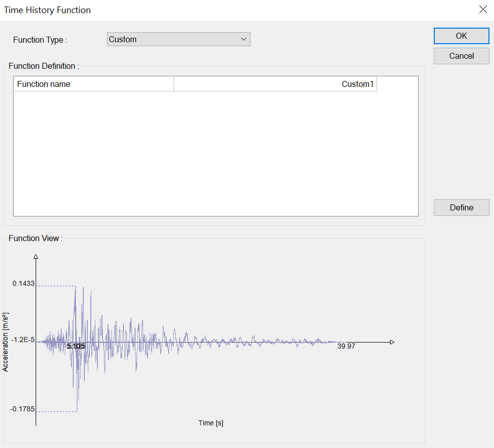This screenshot has height=448, width=494.
Task: Select the Function name header cell
Action: pos(93,84)
